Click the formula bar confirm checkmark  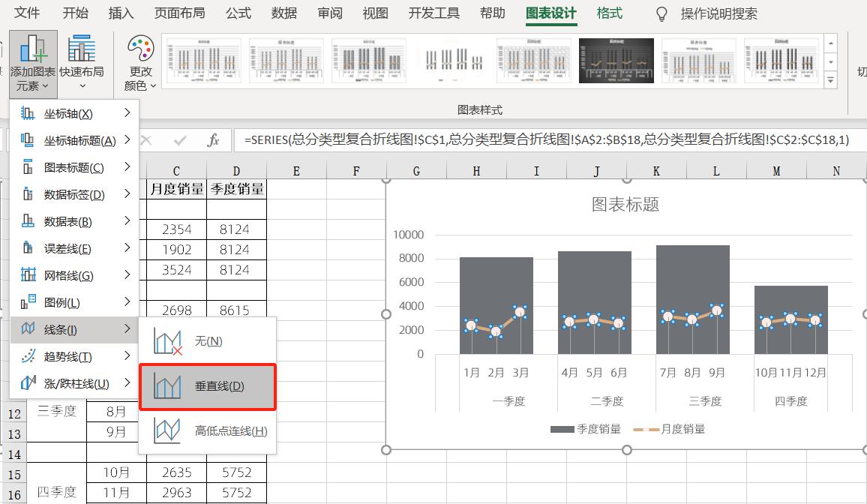click(180, 140)
